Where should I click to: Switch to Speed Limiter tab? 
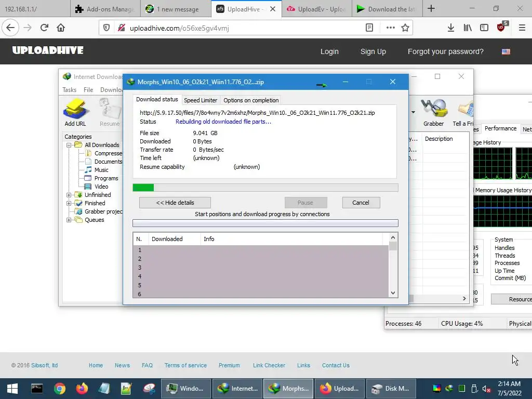[x=201, y=100]
